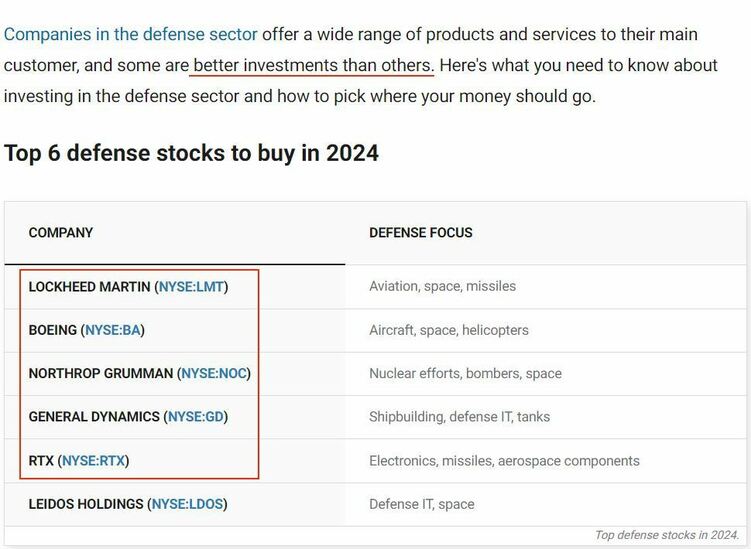Click the DEFENSE FOCUS column header
Screen dimensions: 751x549
pyautogui.click(x=421, y=233)
